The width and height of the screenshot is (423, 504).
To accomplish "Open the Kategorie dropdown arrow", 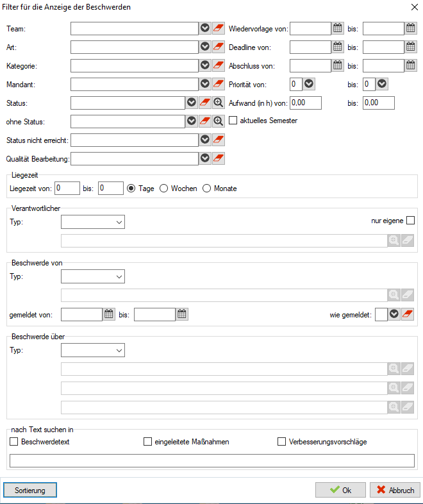I will click(x=205, y=65).
